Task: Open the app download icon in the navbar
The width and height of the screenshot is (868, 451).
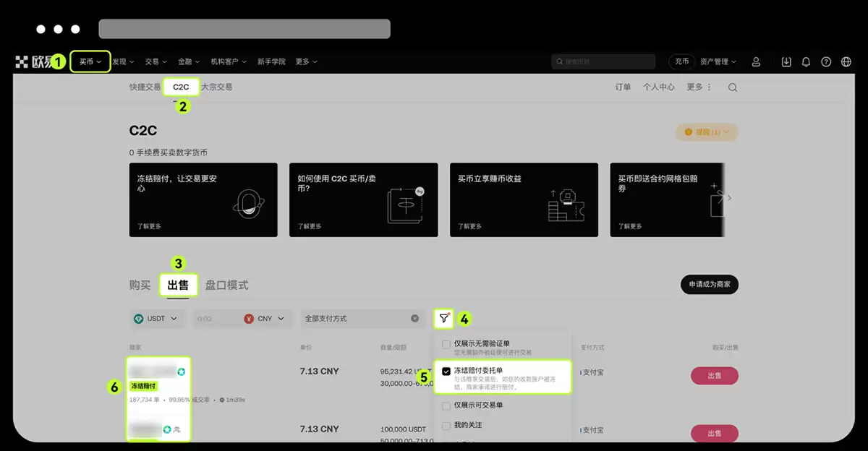Action: click(x=786, y=61)
